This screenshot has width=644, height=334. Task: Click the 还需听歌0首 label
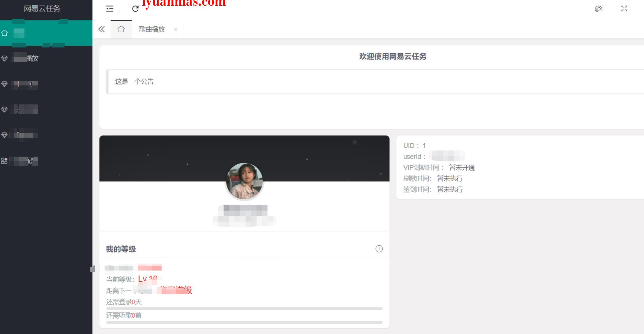tap(124, 315)
